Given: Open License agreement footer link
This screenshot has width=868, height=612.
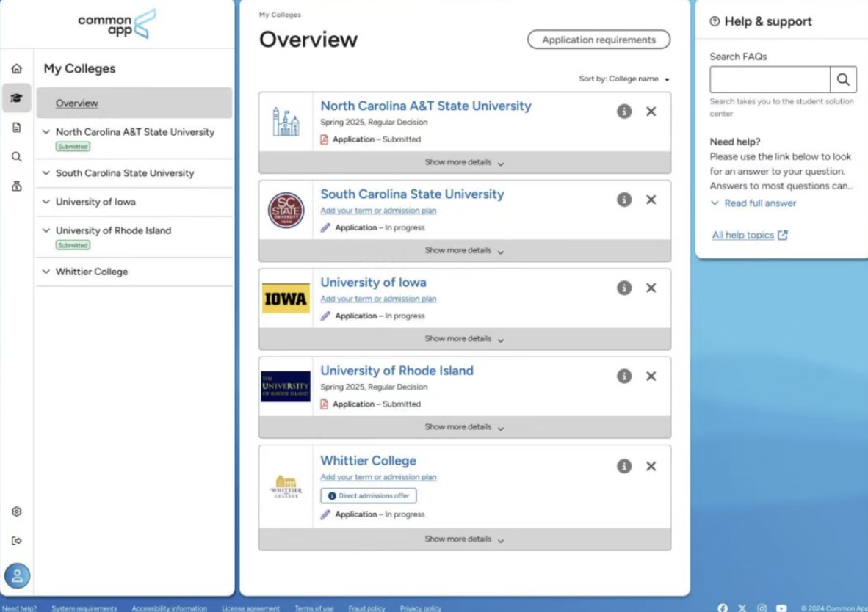Looking at the screenshot, I should 250,608.
